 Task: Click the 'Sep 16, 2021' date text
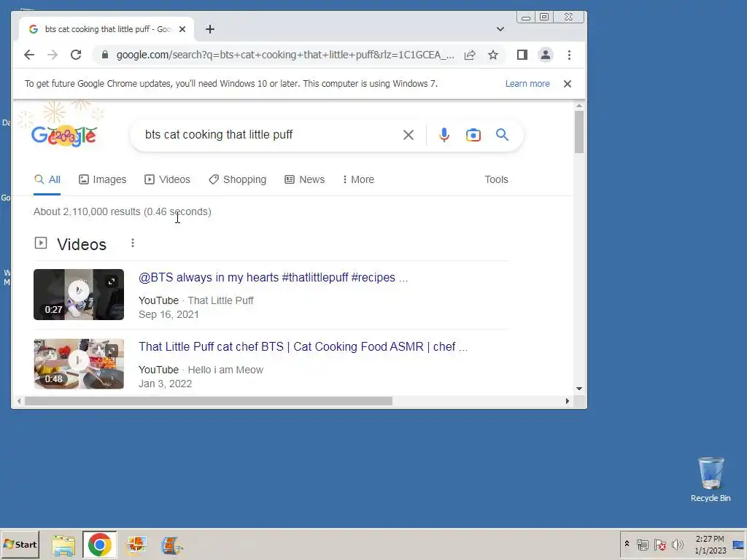(x=169, y=314)
